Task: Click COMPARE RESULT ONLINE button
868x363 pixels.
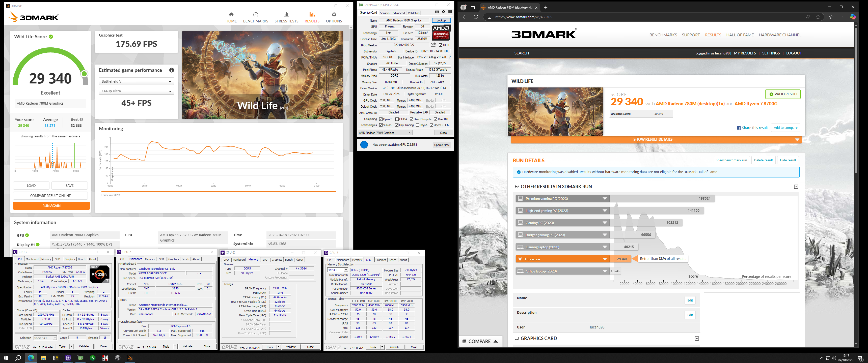Action: (x=50, y=196)
